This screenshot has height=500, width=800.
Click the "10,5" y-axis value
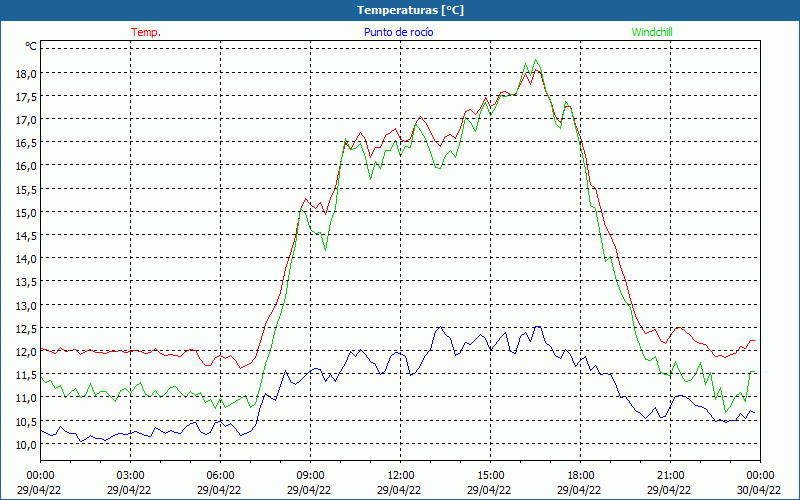tap(27, 421)
